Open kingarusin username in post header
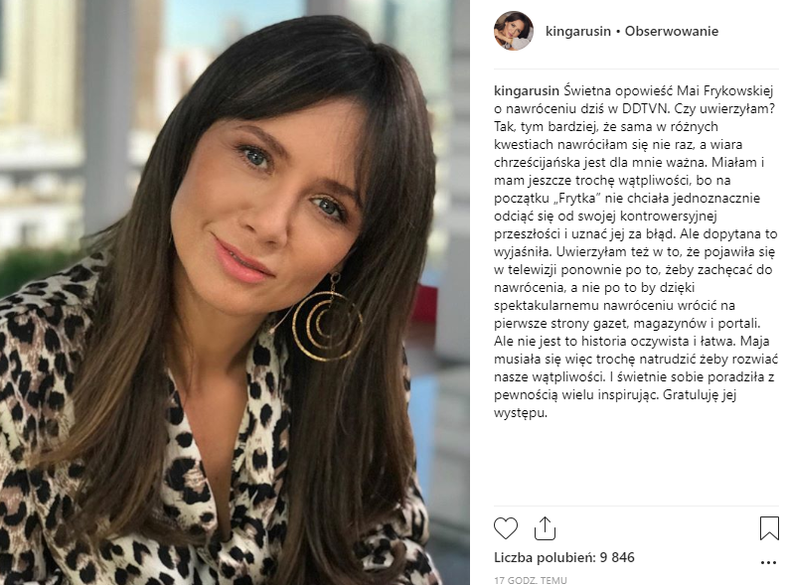This screenshot has height=585, width=788. coord(578,31)
